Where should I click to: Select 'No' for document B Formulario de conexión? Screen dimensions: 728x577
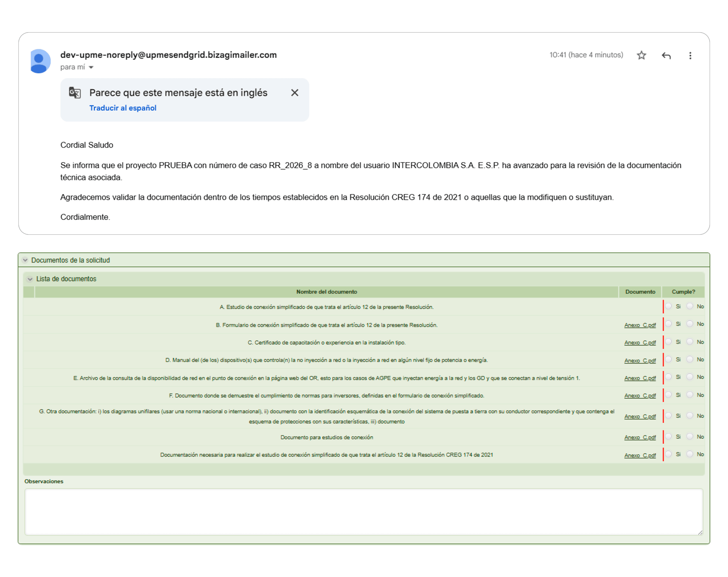tap(690, 324)
